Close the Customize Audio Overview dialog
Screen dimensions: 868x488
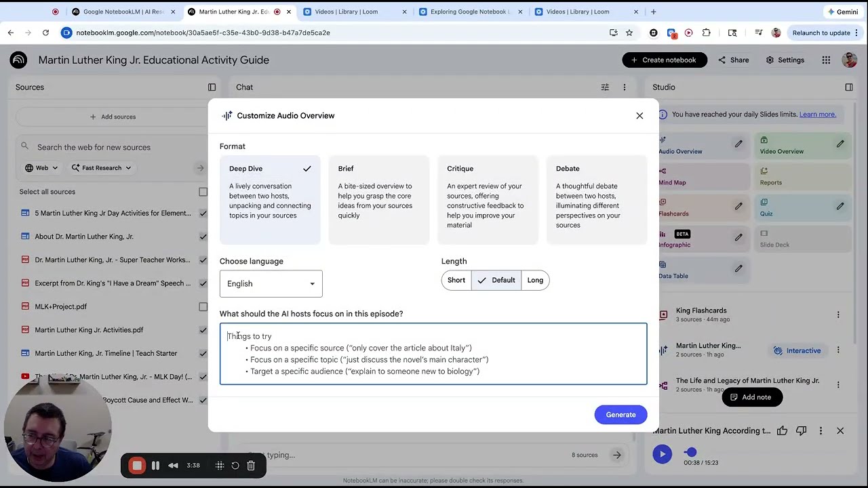639,116
